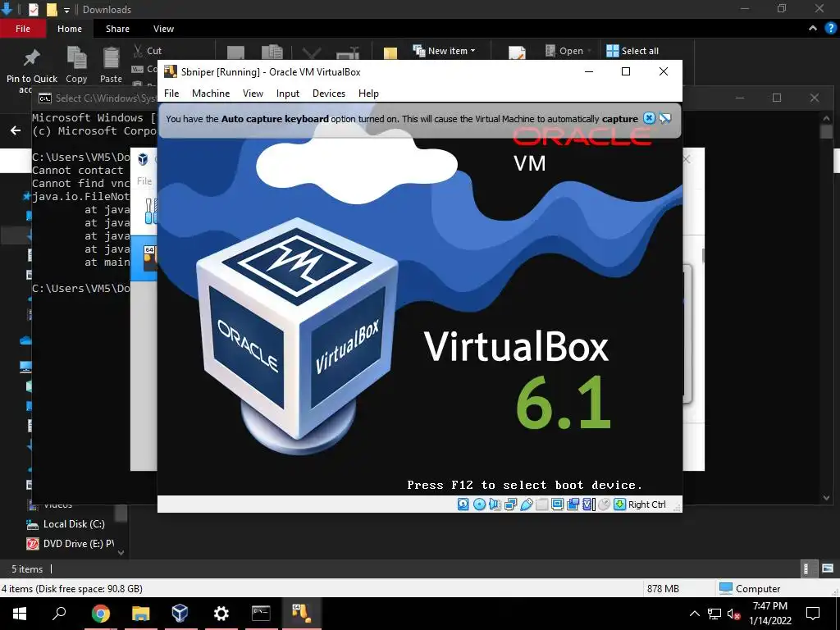Click the don't-show-again icon on notification
The image size is (840, 630).
[664, 118]
